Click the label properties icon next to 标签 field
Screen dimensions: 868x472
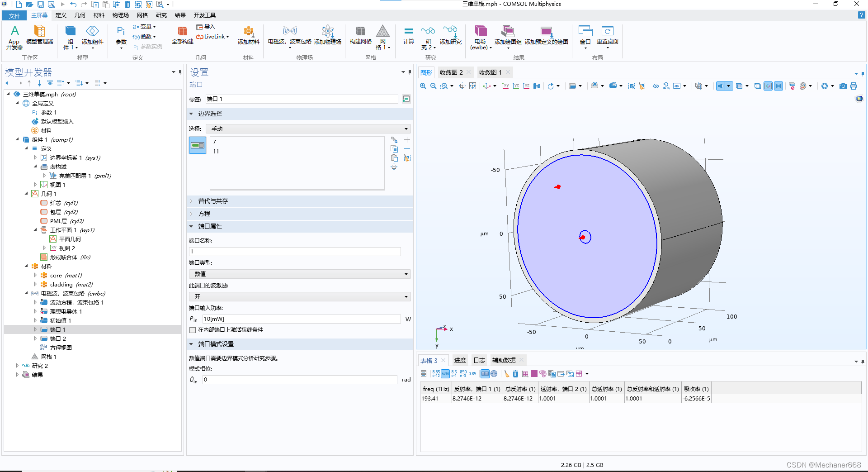click(x=406, y=99)
